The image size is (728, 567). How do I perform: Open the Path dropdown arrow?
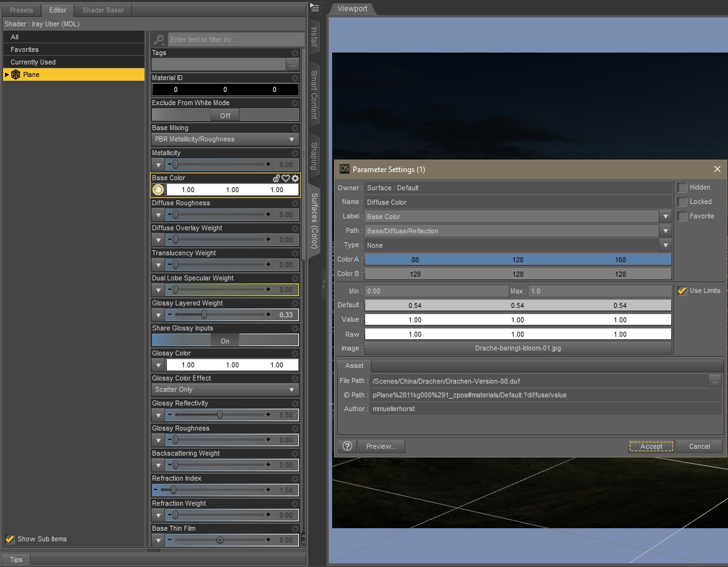click(x=666, y=231)
